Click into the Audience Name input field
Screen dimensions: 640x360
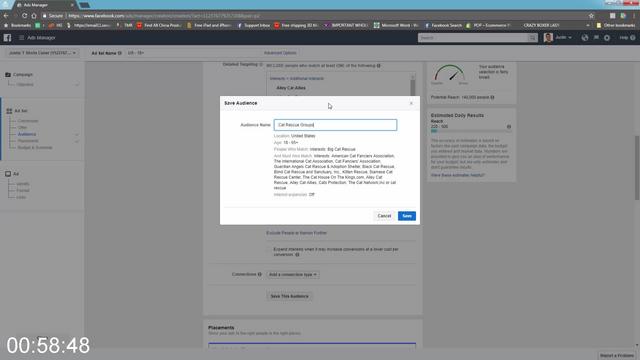(335, 125)
